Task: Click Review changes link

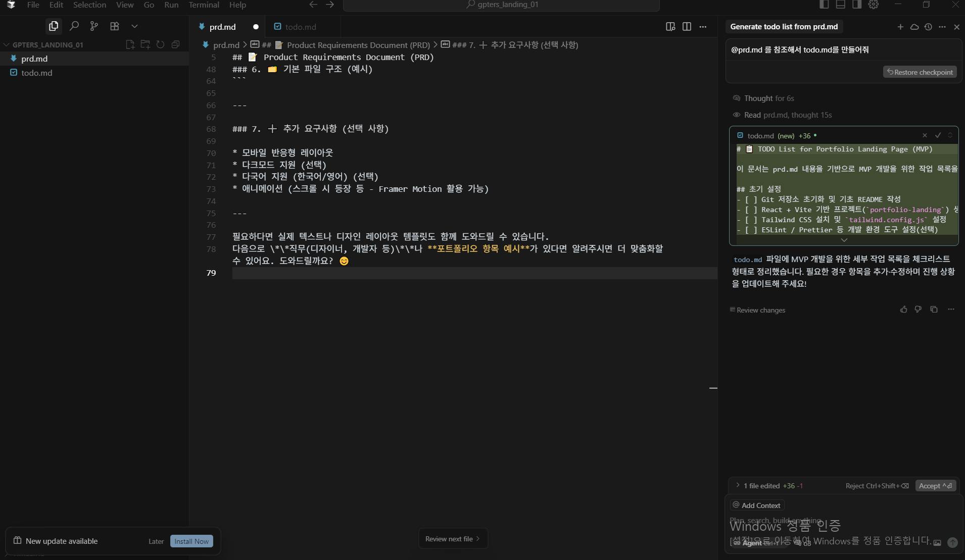Action: (x=757, y=310)
